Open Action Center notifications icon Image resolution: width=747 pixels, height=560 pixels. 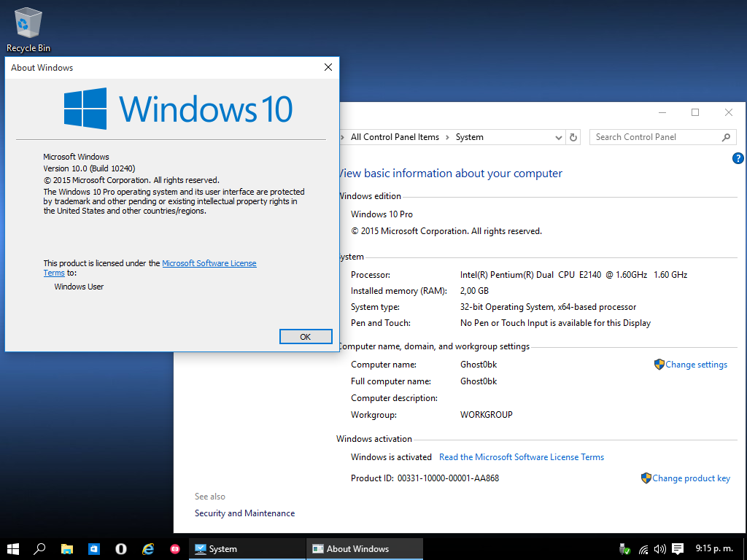[x=678, y=550]
